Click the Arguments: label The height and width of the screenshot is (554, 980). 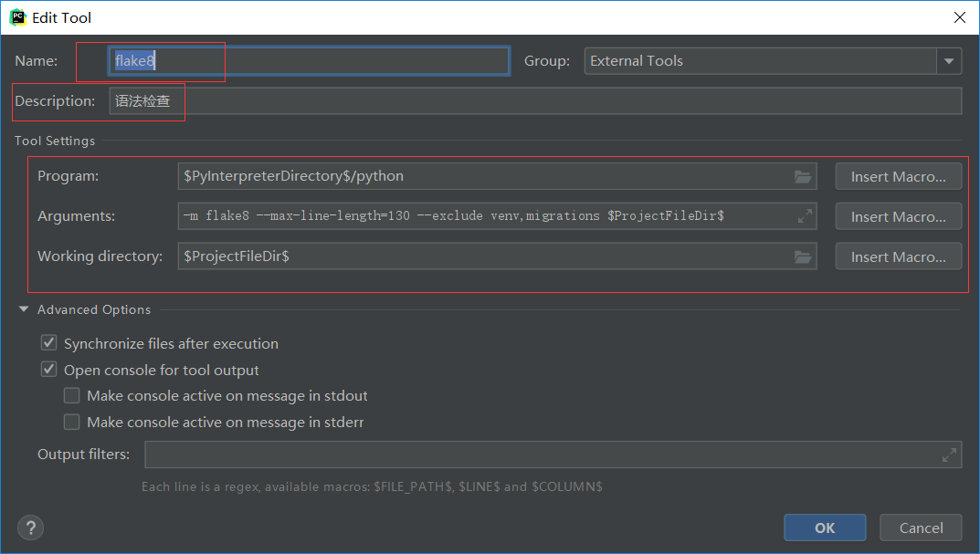point(76,216)
